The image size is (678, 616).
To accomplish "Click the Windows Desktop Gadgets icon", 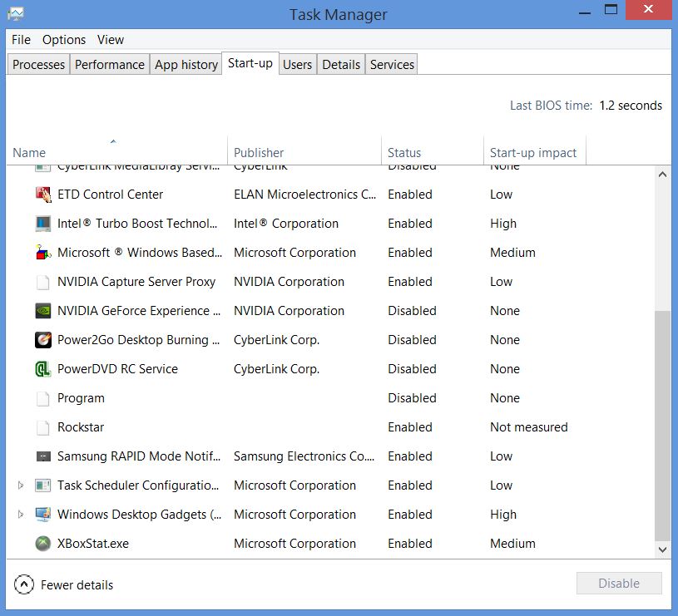I will tap(42, 515).
